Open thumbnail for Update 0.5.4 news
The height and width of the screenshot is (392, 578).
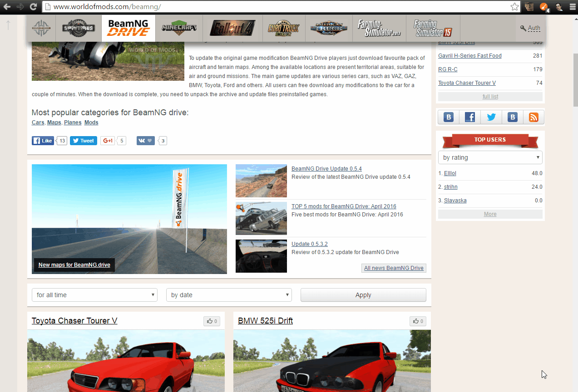(x=261, y=181)
